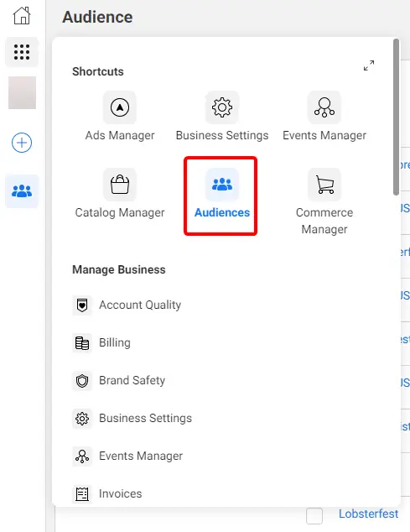This screenshot has width=410, height=532.
Task: Open Commerce Manager shopping cart icon
Action: tap(324, 185)
